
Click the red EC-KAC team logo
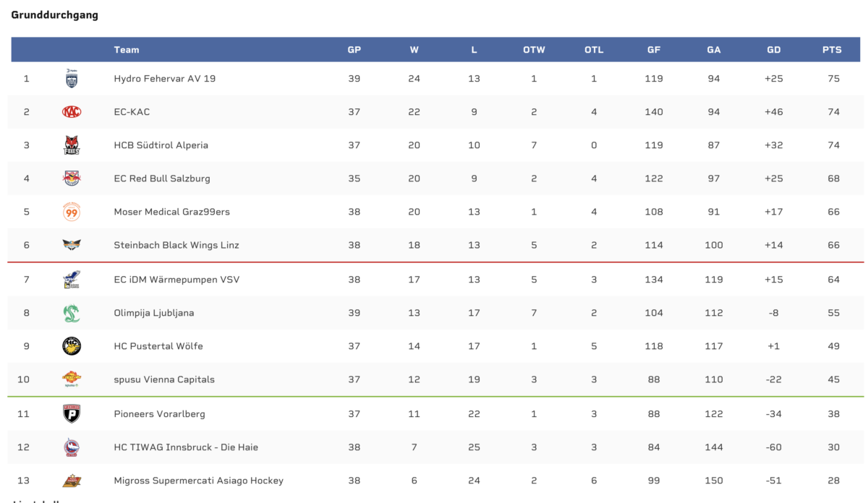pos(72,112)
